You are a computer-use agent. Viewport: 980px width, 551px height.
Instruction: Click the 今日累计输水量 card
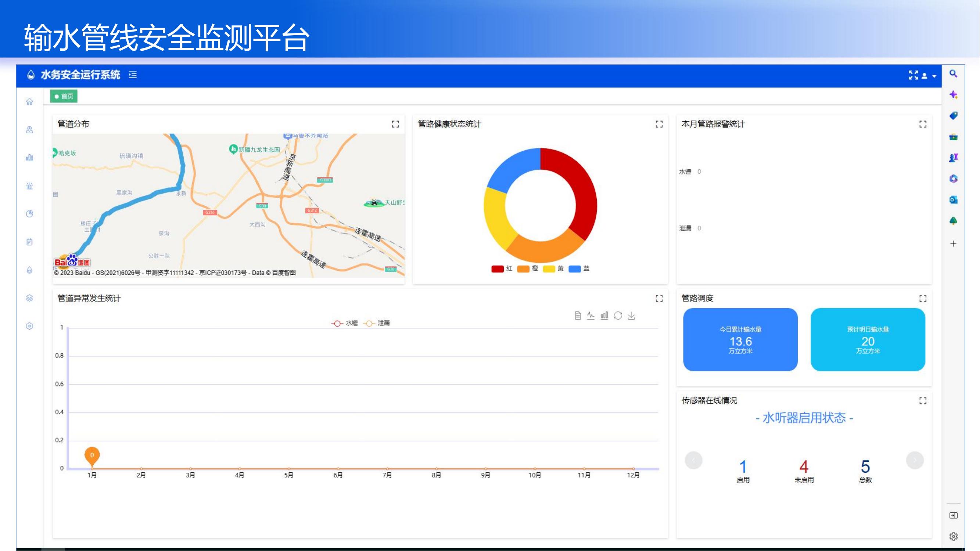740,339
